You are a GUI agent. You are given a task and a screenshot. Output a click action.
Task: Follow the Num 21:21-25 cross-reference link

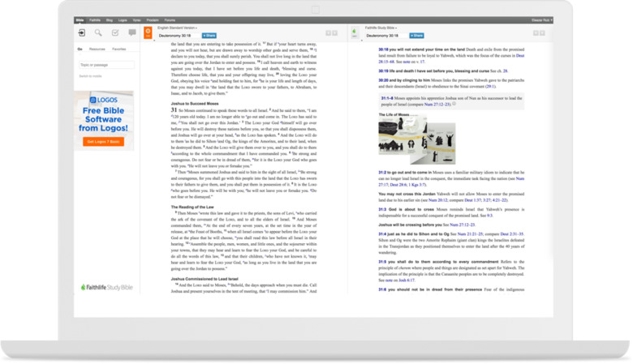tap(470, 234)
